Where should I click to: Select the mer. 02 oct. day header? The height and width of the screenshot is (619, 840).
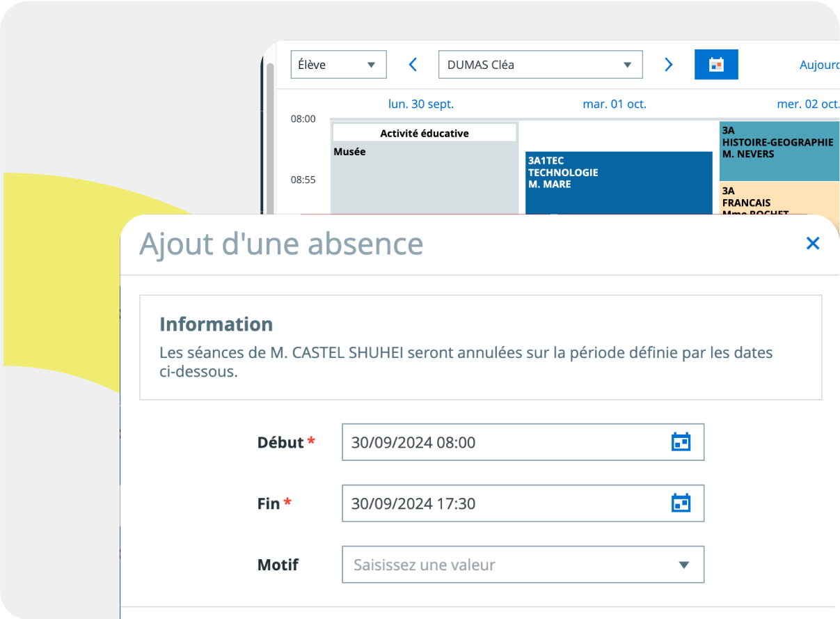808,104
